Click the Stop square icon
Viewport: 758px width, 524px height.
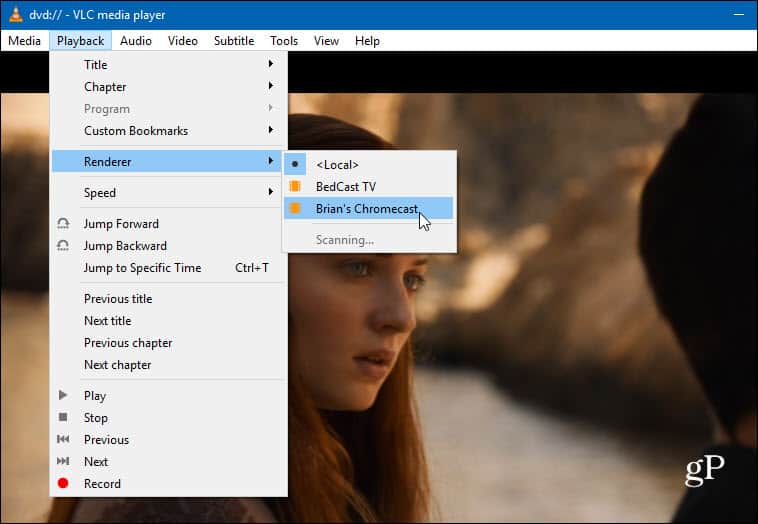click(63, 417)
